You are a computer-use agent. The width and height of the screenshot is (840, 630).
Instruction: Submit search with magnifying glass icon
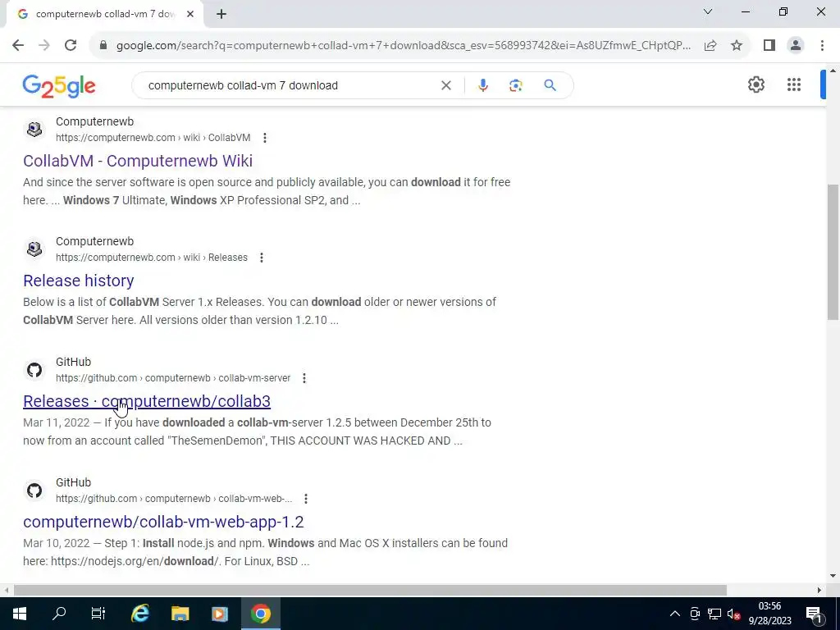tap(550, 85)
